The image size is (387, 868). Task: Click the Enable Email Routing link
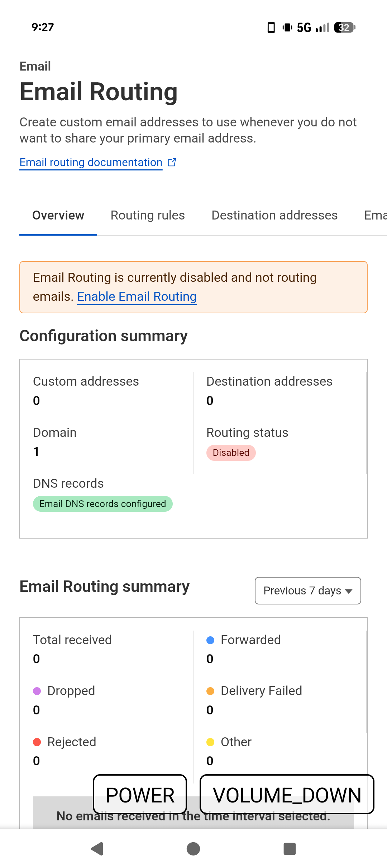[137, 296]
